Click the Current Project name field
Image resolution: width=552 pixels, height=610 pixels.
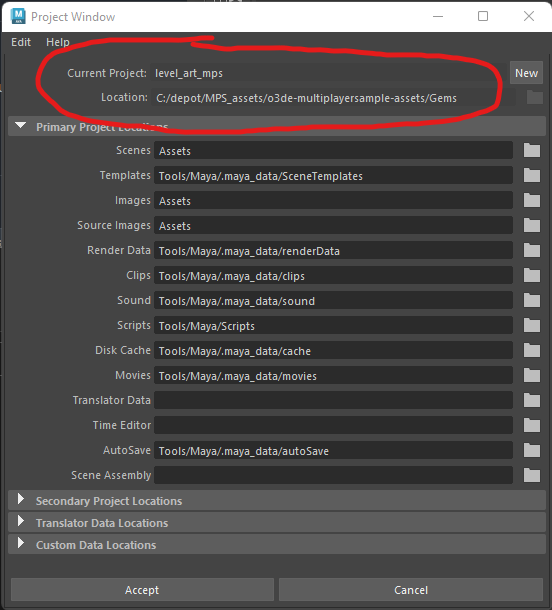click(x=329, y=73)
